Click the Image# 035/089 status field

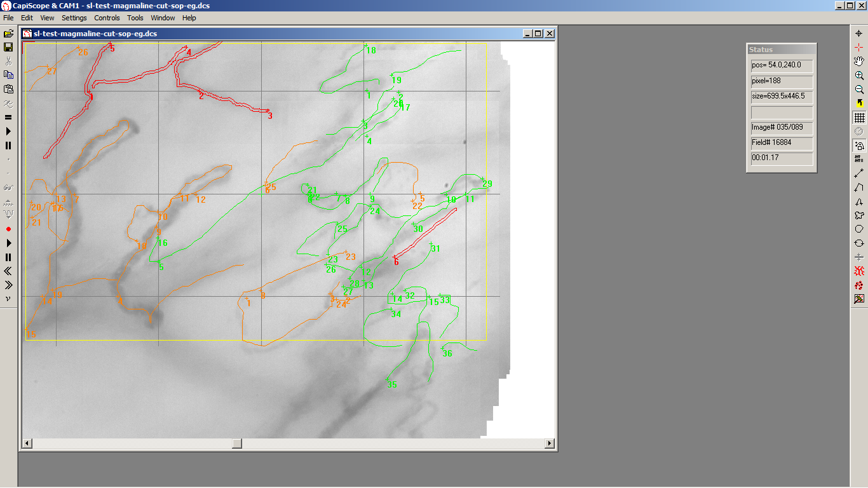782,127
